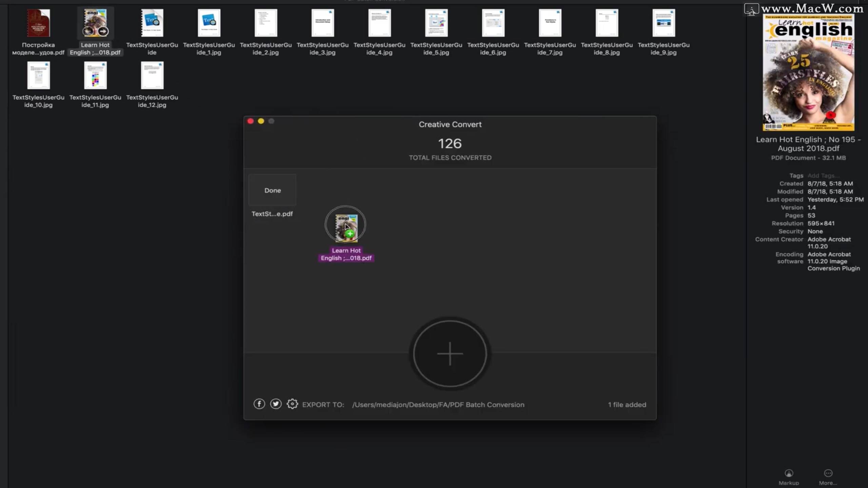
Task: Click the Last opened 'Yesterday, 5:52 PM' value
Action: tap(835, 200)
